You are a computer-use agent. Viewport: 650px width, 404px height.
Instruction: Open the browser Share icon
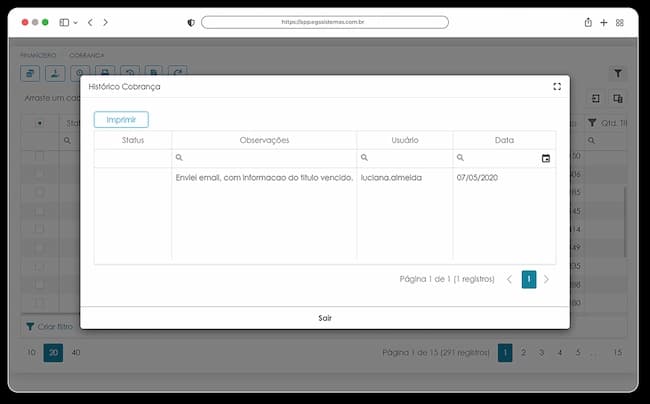588,22
